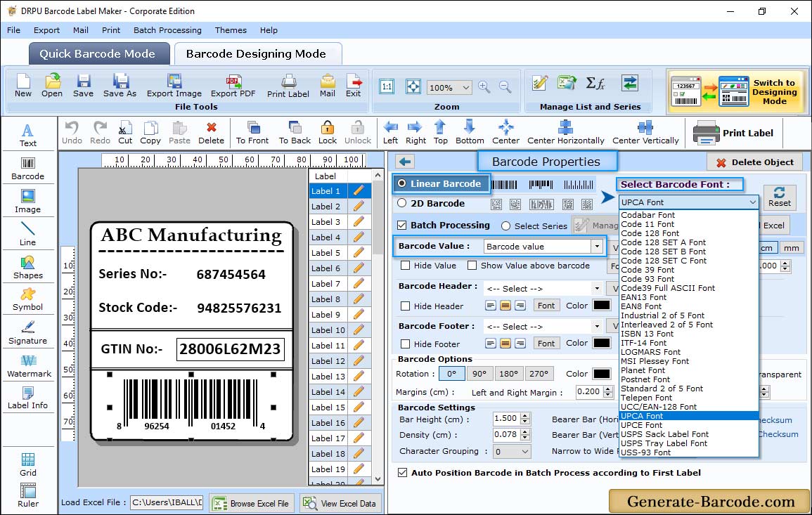The height and width of the screenshot is (515, 812).
Task: Click the Mail icon in File Tools
Action: click(328, 86)
